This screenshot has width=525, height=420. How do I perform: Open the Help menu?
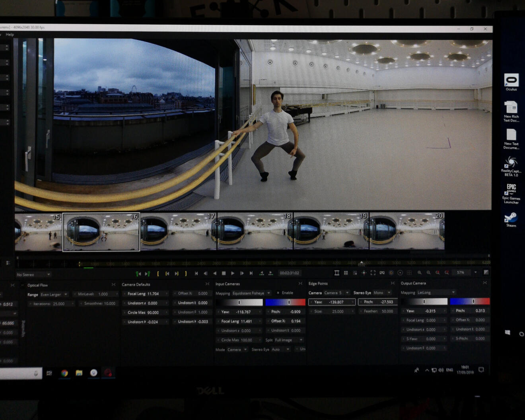(x=10, y=35)
